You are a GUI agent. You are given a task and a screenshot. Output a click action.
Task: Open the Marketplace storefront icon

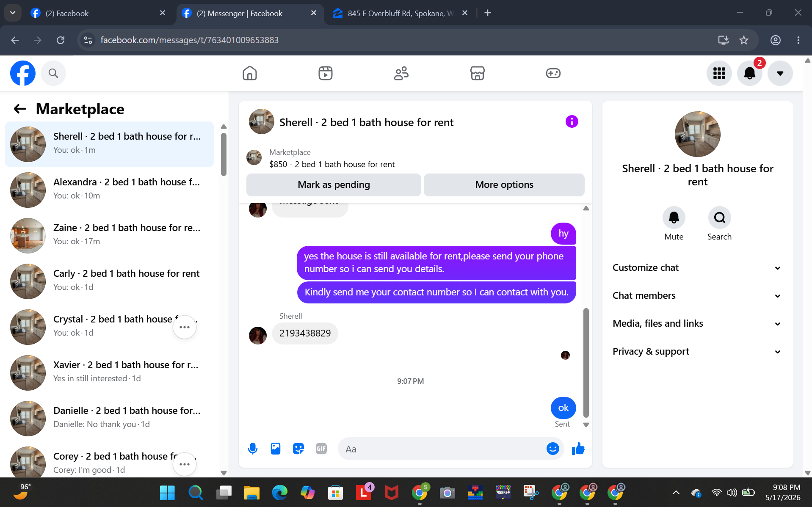(x=477, y=73)
